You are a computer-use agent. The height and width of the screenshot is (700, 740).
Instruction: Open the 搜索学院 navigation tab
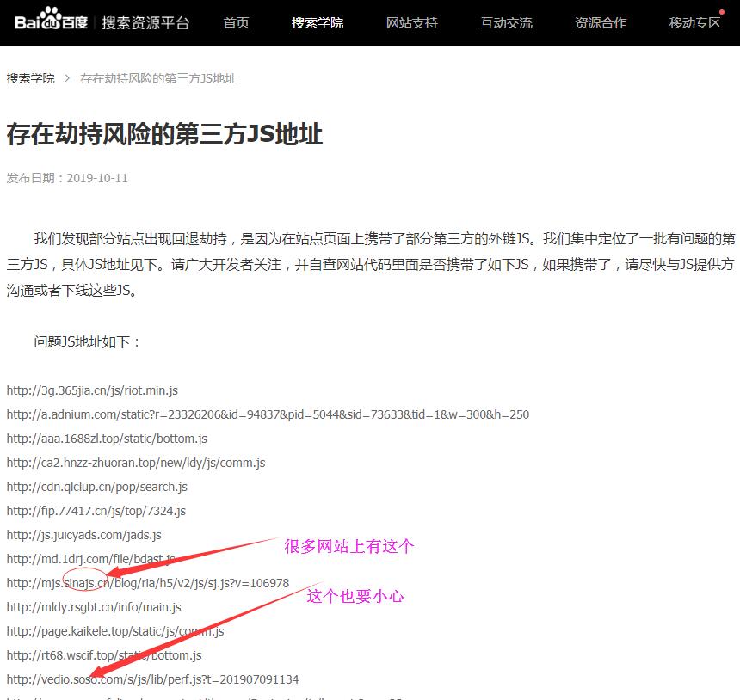(x=317, y=23)
